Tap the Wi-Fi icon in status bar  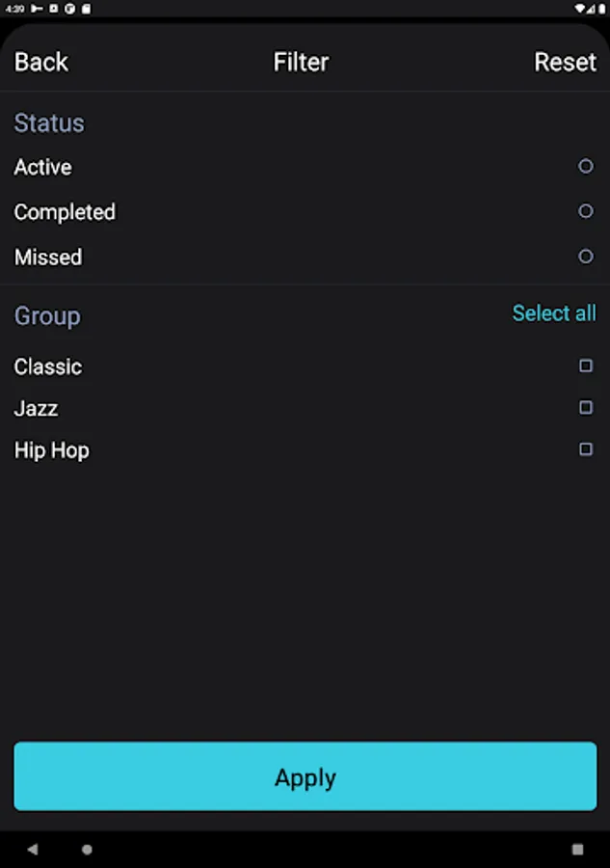point(579,9)
